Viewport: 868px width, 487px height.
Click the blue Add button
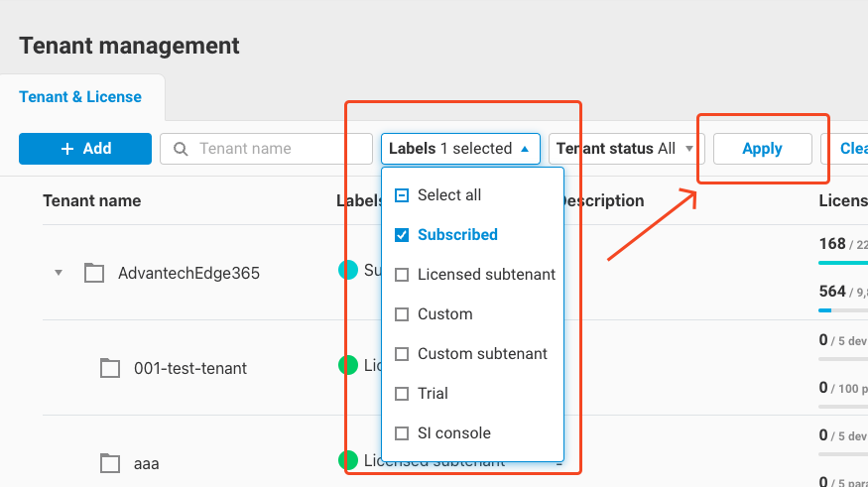pyautogui.click(x=85, y=149)
